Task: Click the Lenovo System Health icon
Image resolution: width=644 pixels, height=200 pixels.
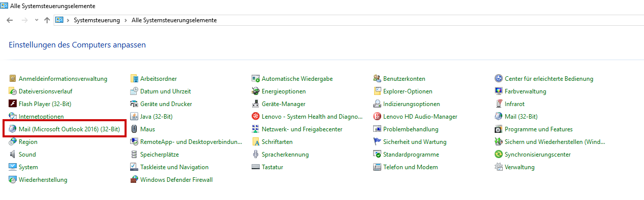Action: (256, 117)
